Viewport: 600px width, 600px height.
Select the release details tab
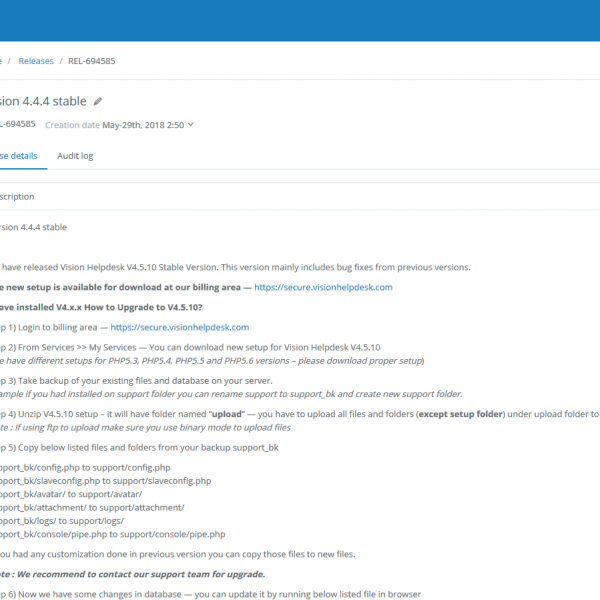[19, 156]
